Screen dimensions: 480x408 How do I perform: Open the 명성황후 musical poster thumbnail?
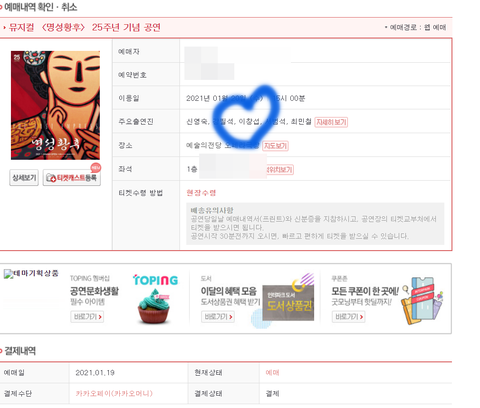[55, 105]
